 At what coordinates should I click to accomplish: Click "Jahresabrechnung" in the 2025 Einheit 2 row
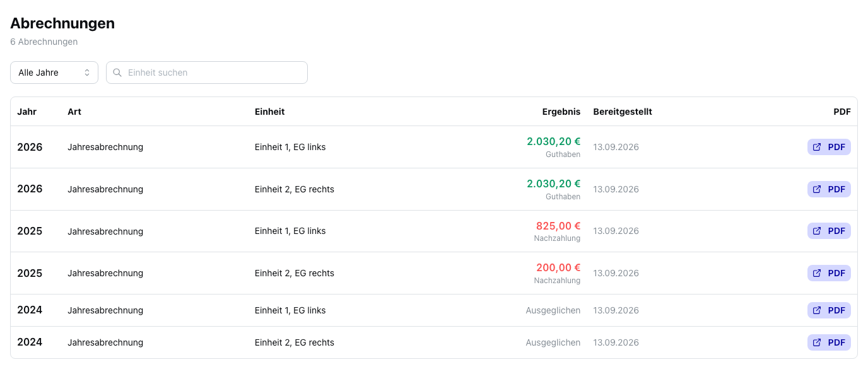[105, 273]
